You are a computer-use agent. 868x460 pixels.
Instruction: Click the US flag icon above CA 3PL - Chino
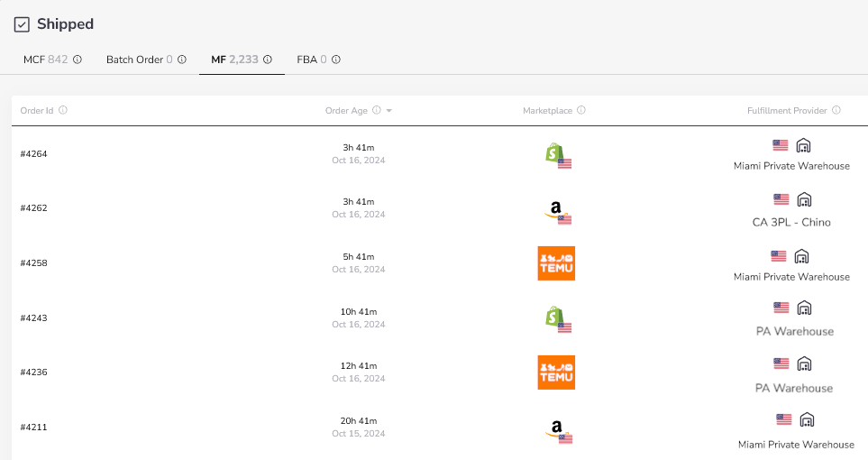(x=781, y=199)
